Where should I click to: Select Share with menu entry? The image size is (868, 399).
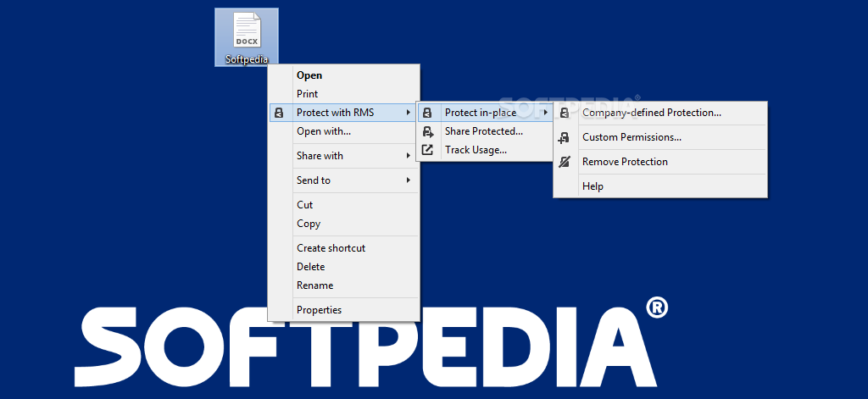pos(344,156)
